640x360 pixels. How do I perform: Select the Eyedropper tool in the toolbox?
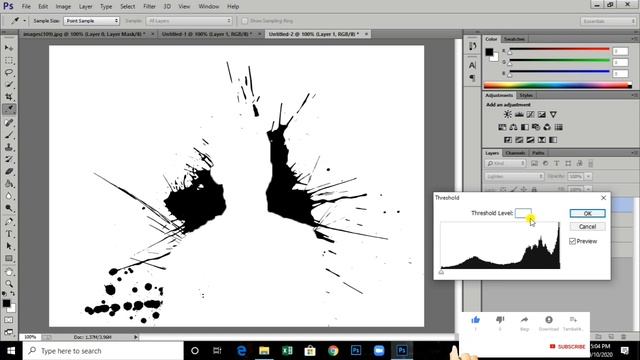click(x=9, y=109)
